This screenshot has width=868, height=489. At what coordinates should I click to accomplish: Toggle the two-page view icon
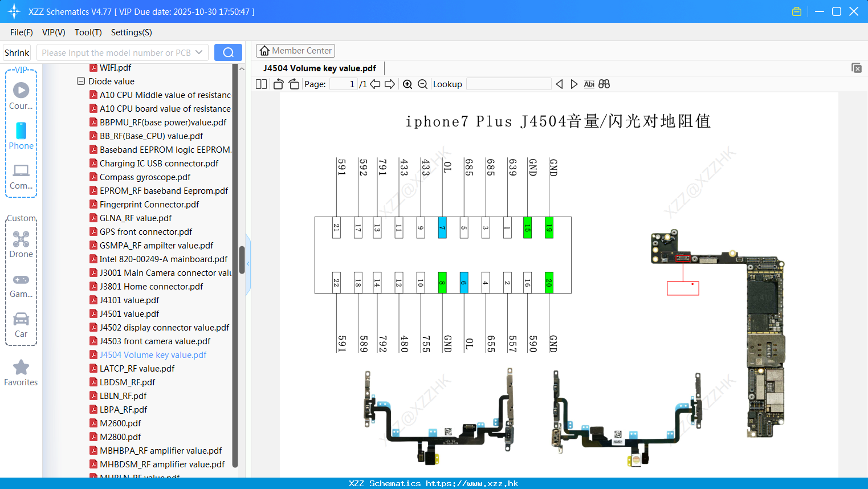click(261, 84)
